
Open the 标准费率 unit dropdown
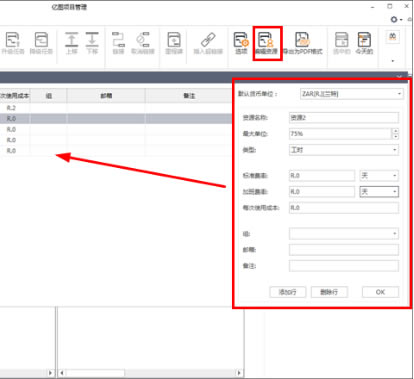click(x=379, y=176)
